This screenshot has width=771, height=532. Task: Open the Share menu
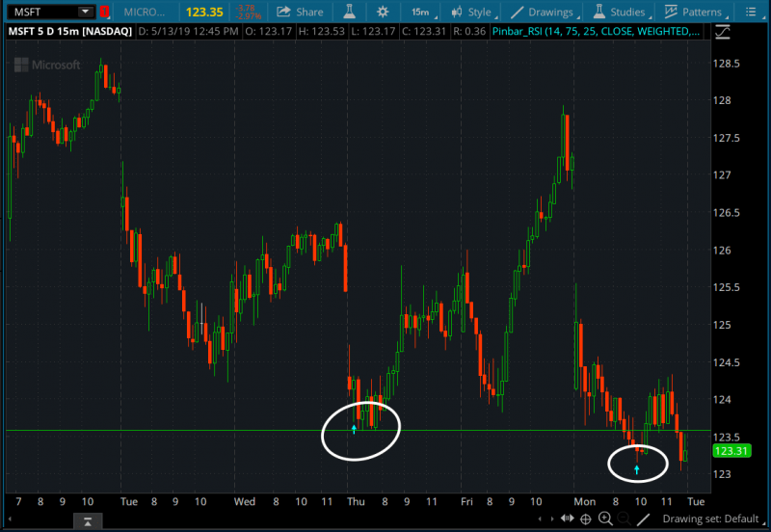300,12
